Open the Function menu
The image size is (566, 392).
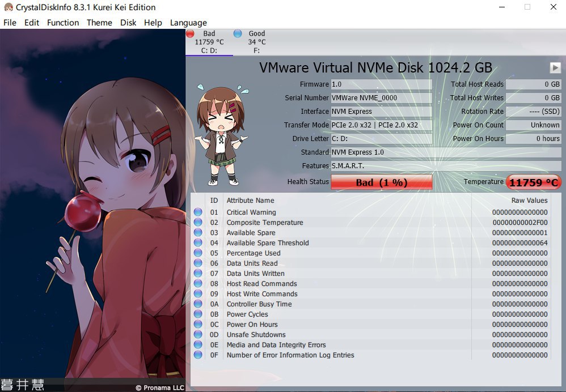click(x=63, y=23)
